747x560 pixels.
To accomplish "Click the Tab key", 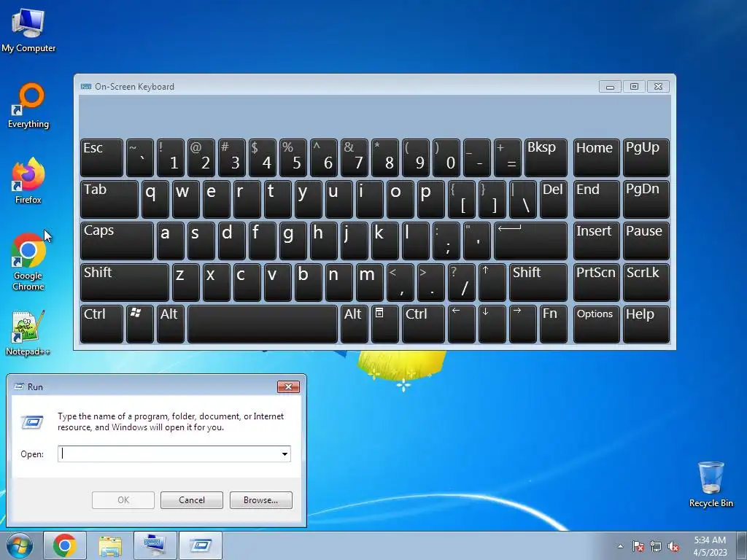I will click(x=109, y=199).
